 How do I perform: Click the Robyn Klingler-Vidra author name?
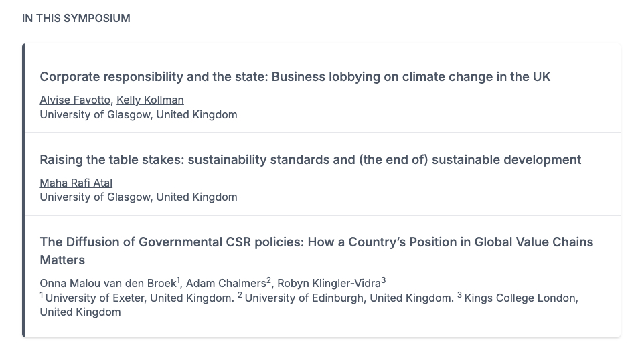(x=329, y=283)
